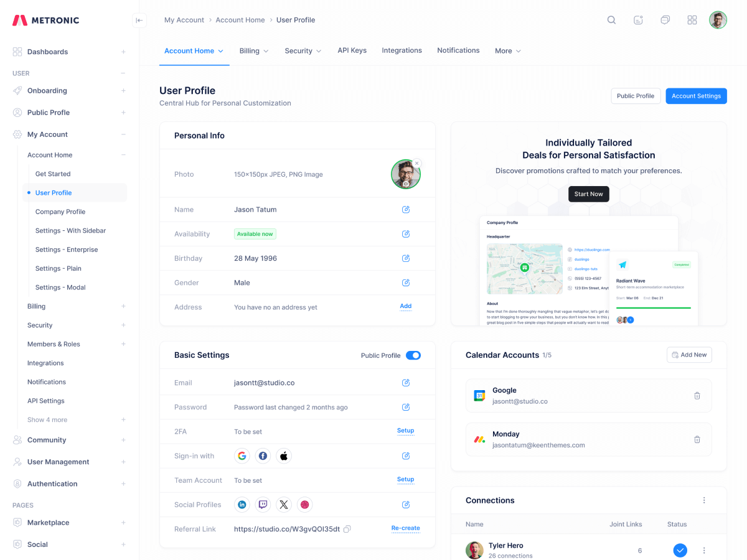Click the Google sign-in provider icon
The width and height of the screenshot is (747, 560).
[242, 455]
